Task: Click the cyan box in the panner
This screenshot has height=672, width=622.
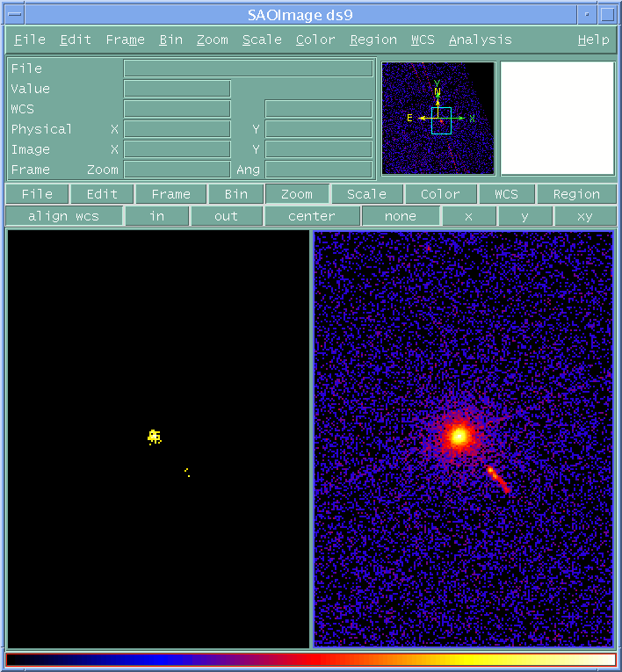Action: 441,121
